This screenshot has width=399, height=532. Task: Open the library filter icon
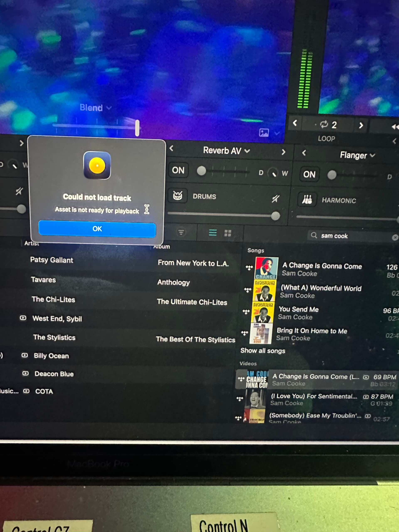point(181,232)
